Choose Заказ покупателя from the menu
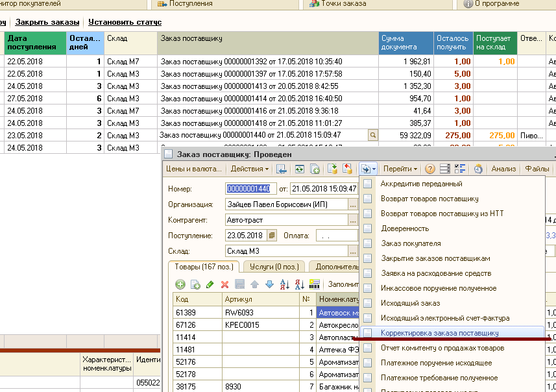This screenshot has width=556, height=392. [410, 243]
